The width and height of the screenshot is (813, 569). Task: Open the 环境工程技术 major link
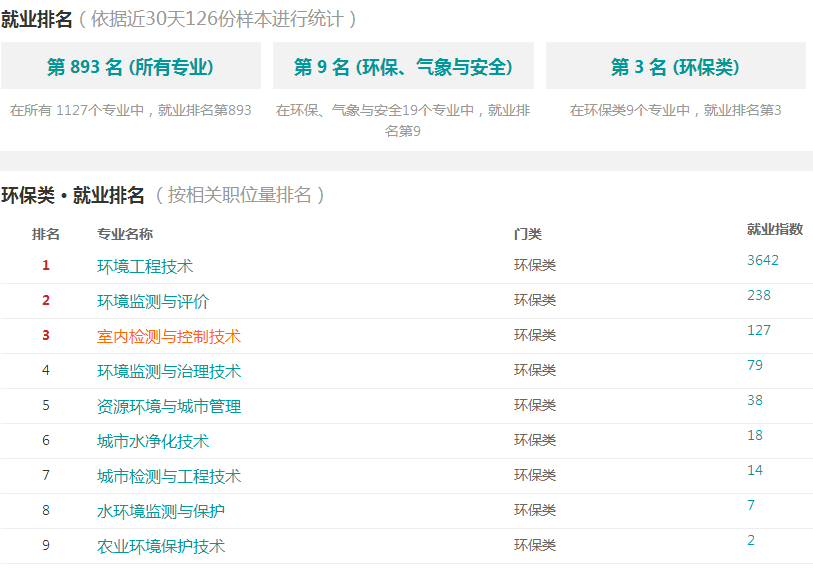click(x=145, y=267)
